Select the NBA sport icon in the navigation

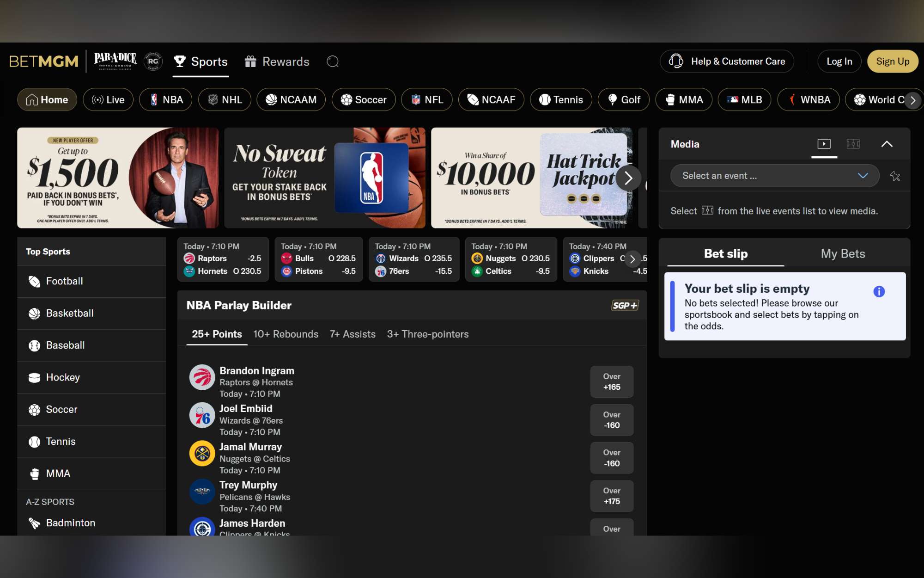[x=155, y=99]
